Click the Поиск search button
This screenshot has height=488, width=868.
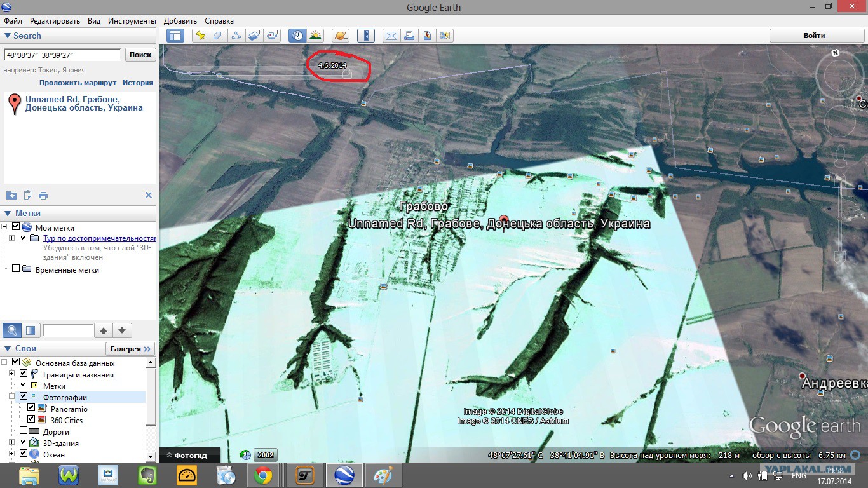pos(140,55)
